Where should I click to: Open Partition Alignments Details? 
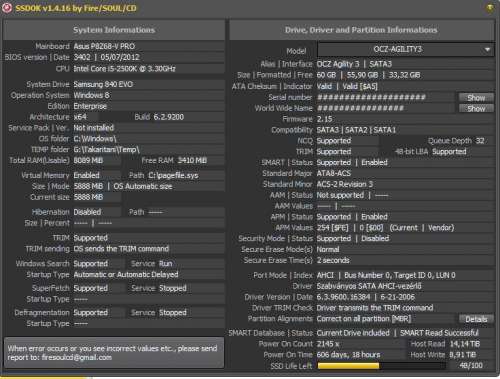click(476, 319)
